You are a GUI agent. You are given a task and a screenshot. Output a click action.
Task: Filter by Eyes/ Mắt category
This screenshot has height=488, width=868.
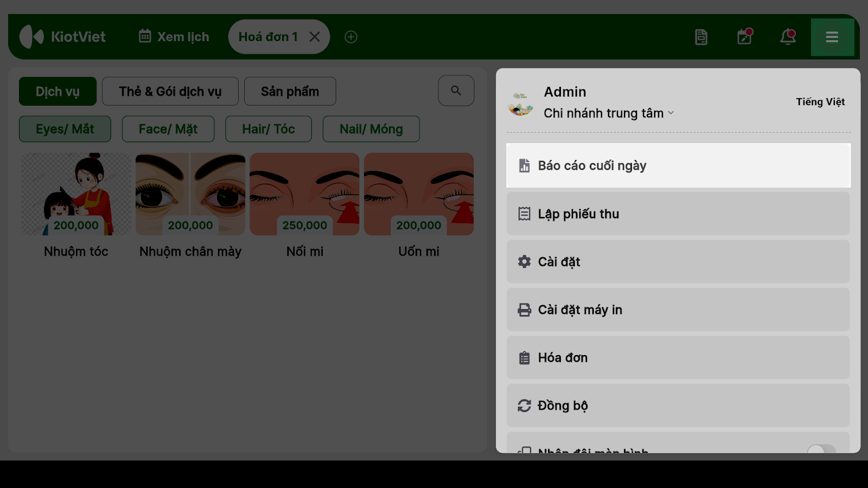[x=65, y=129]
